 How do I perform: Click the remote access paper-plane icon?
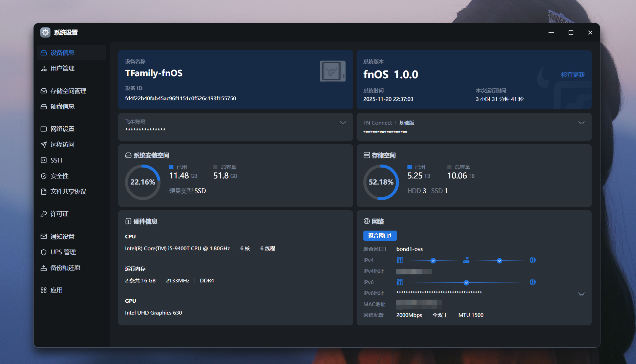pos(44,145)
